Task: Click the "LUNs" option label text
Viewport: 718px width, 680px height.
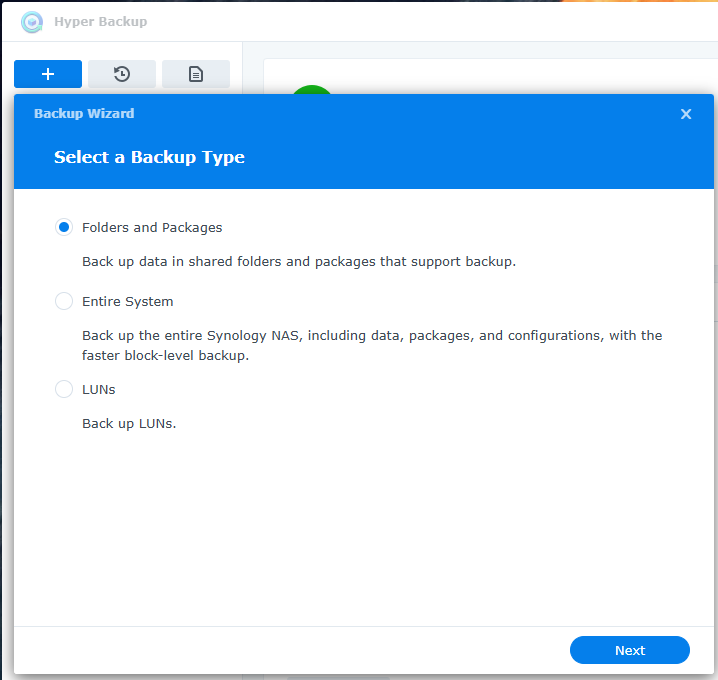Action: 98,390
